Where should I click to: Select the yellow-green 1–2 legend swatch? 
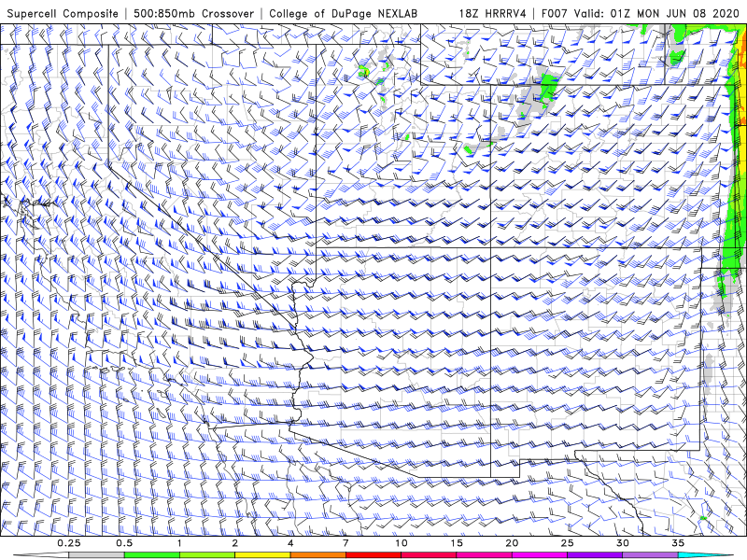pos(207,555)
